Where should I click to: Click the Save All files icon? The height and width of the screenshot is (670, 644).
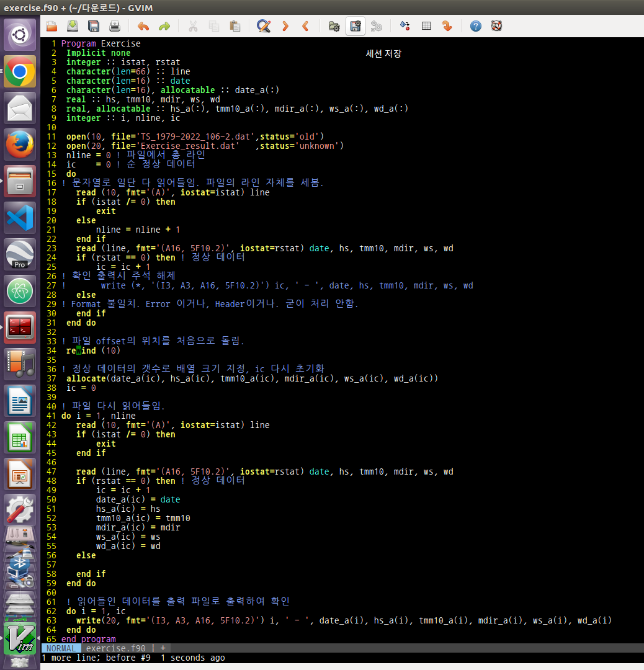[x=94, y=26]
